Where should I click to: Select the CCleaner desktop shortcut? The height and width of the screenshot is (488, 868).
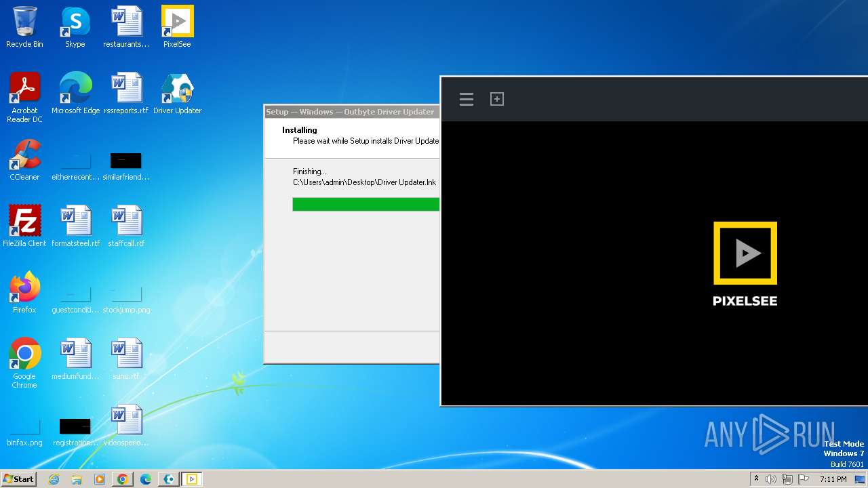pyautogui.click(x=24, y=160)
